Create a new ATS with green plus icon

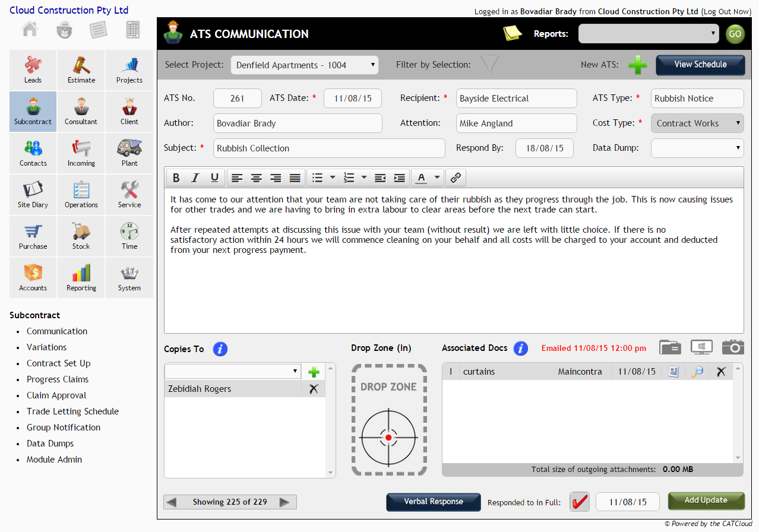pyautogui.click(x=637, y=65)
